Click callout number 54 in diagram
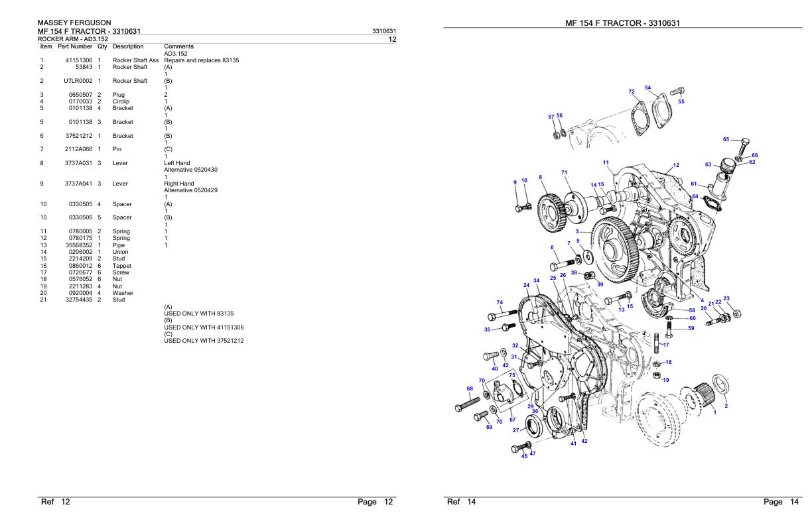This screenshot has height=525, width=812. tap(648, 87)
